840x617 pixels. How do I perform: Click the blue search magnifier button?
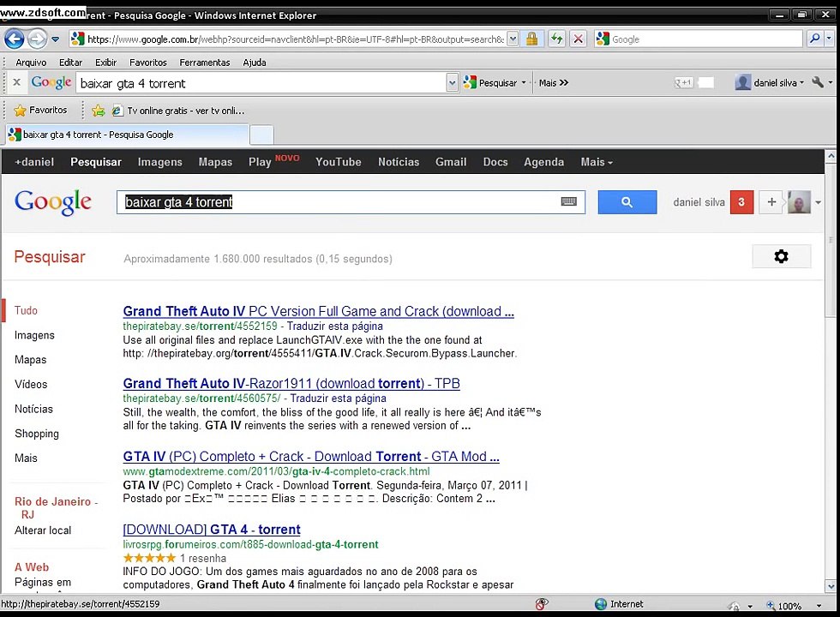627,202
